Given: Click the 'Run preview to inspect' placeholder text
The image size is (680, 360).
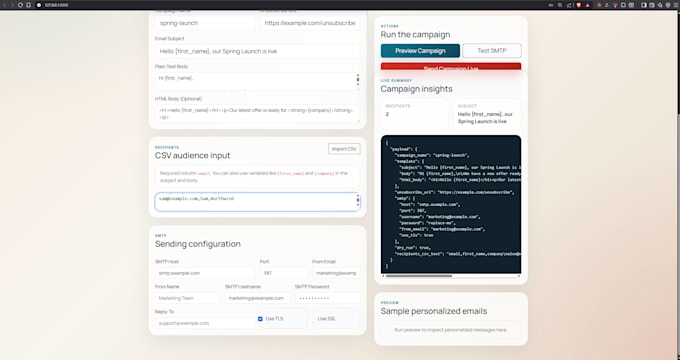Looking at the screenshot, I should [451, 330].
